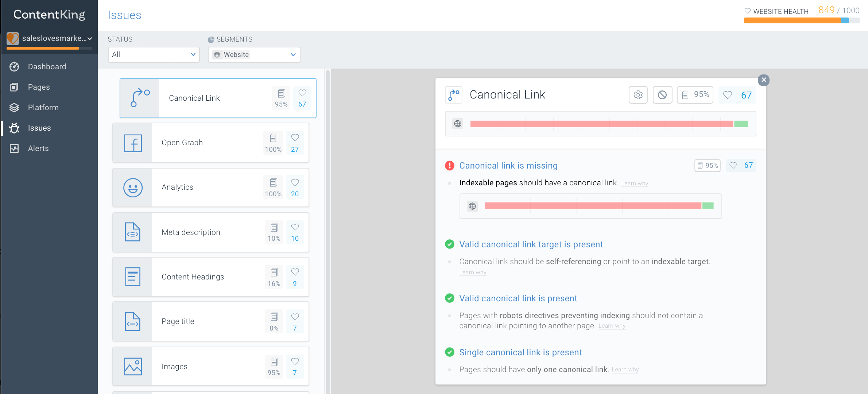This screenshot has height=394, width=868.
Task: Open the Alerts section in sidebar
Action: pyautogui.click(x=38, y=148)
